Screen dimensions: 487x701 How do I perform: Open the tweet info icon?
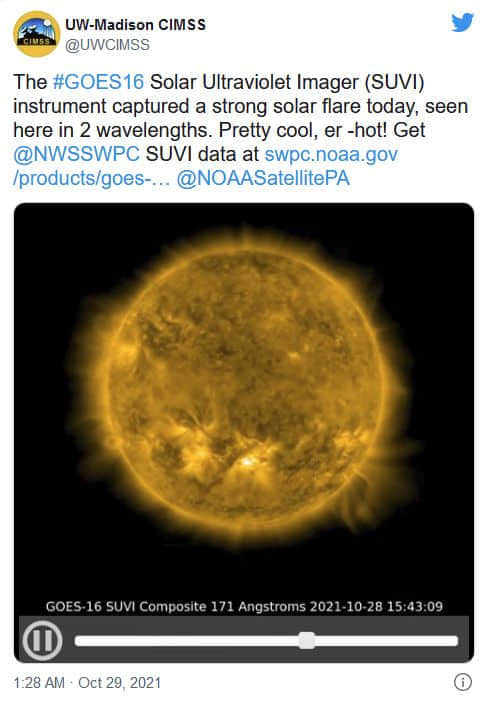(462, 682)
